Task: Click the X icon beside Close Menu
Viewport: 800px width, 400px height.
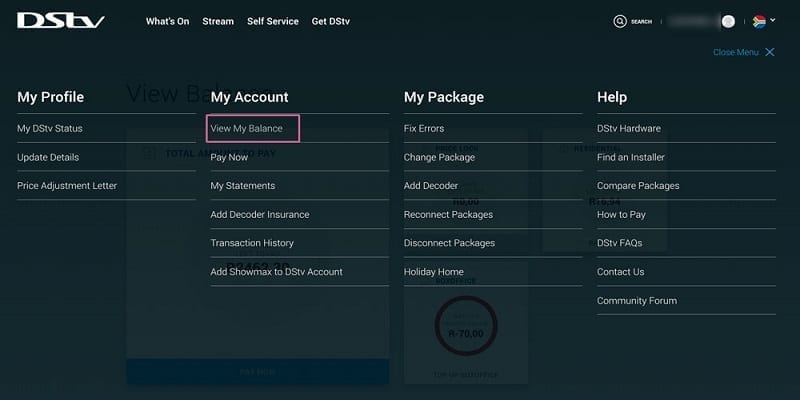Action: [770, 52]
